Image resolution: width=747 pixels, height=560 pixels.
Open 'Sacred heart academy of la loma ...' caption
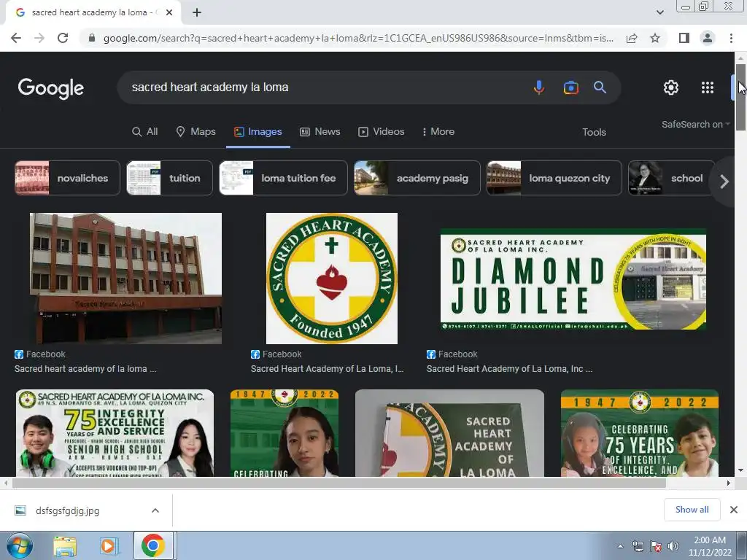85,368
